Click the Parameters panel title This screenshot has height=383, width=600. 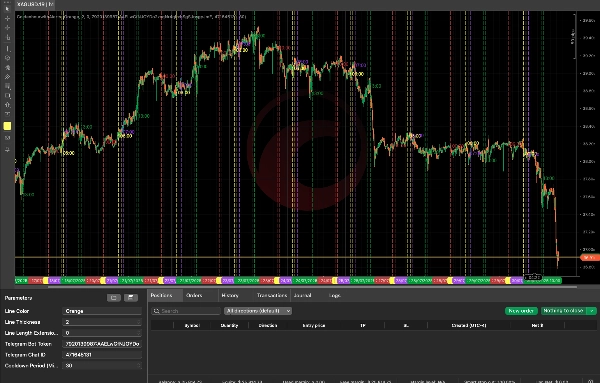click(x=18, y=298)
